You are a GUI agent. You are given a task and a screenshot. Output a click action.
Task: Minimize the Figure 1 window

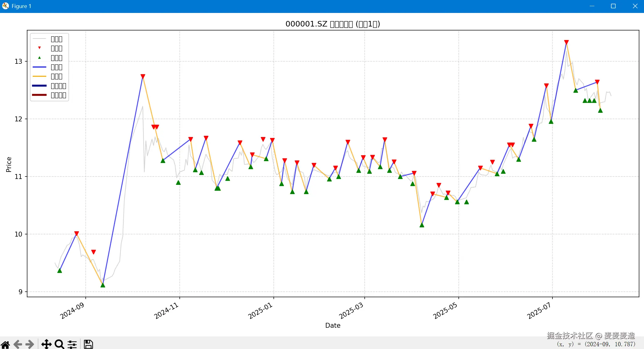[592, 6]
